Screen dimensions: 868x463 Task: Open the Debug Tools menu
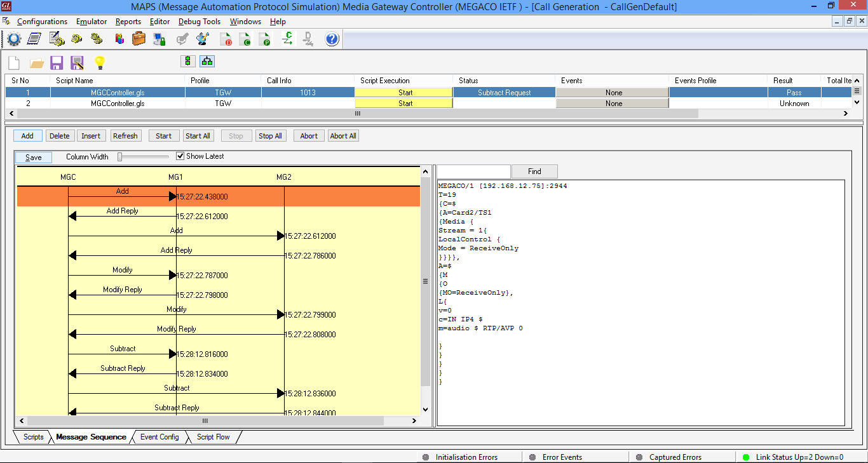(x=200, y=22)
